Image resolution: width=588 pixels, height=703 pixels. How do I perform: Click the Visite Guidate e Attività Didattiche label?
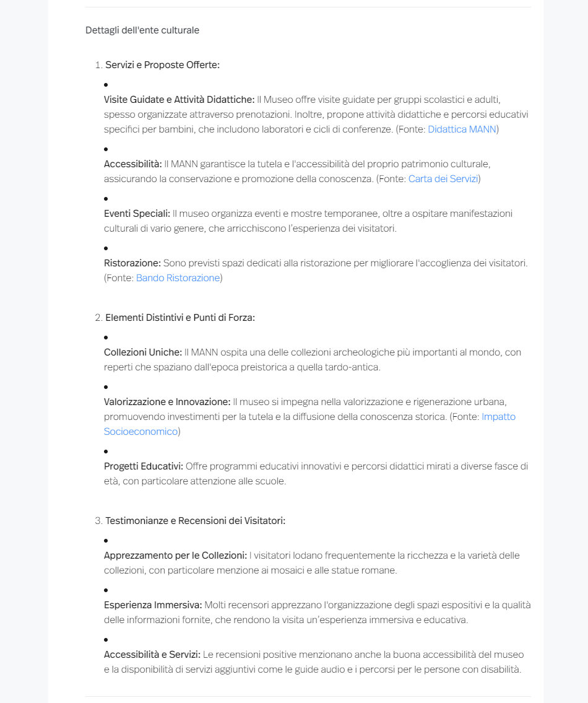pyautogui.click(x=179, y=100)
